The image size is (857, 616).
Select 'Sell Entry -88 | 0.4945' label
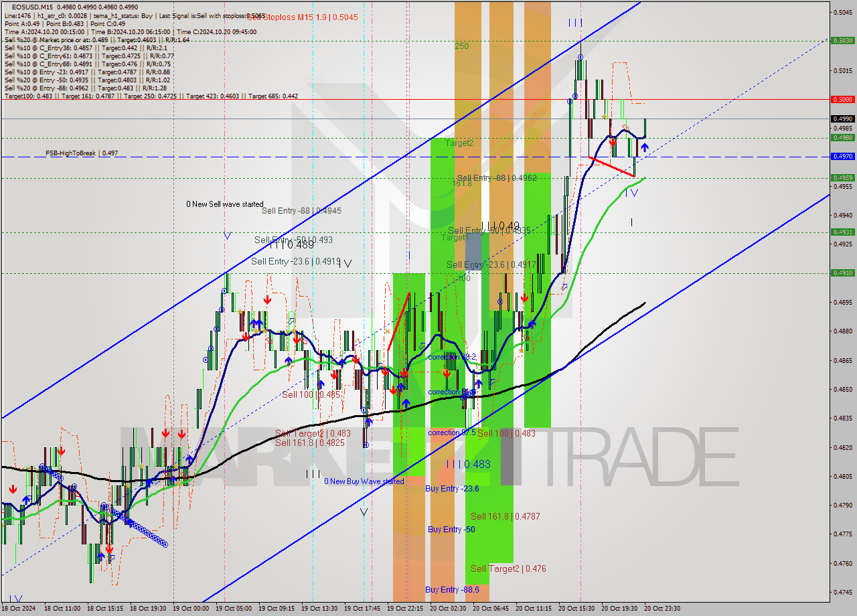[301, 211]
